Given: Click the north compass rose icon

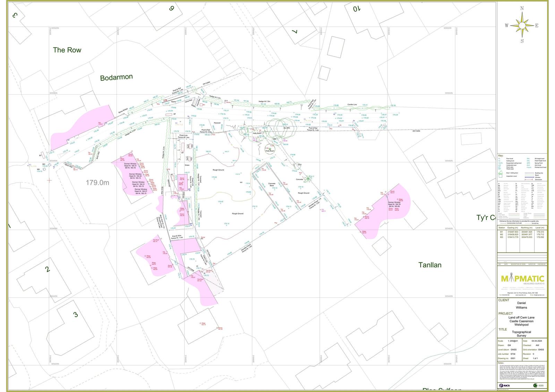Looking at the screenshot, I should pyautogui.click(x=522, y=25).
